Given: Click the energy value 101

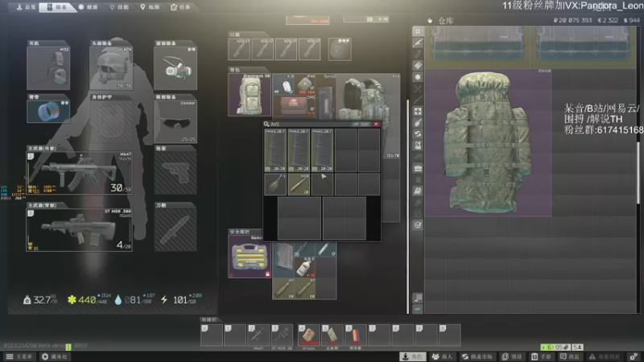Looking at the screenshot, I should (181, 300).
